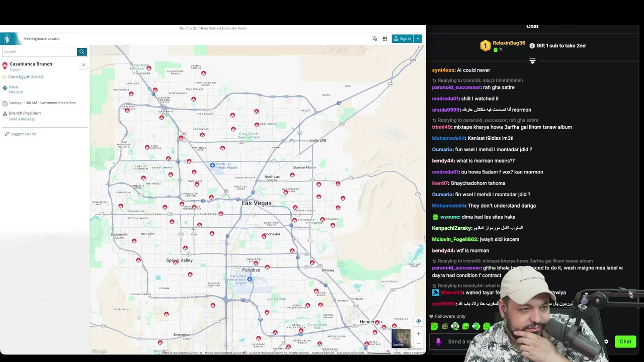Viewport: 644px width, 362px height.
Task: Collapse the chat leaderboard expander arrow
Action: click(x=532, y=61)
